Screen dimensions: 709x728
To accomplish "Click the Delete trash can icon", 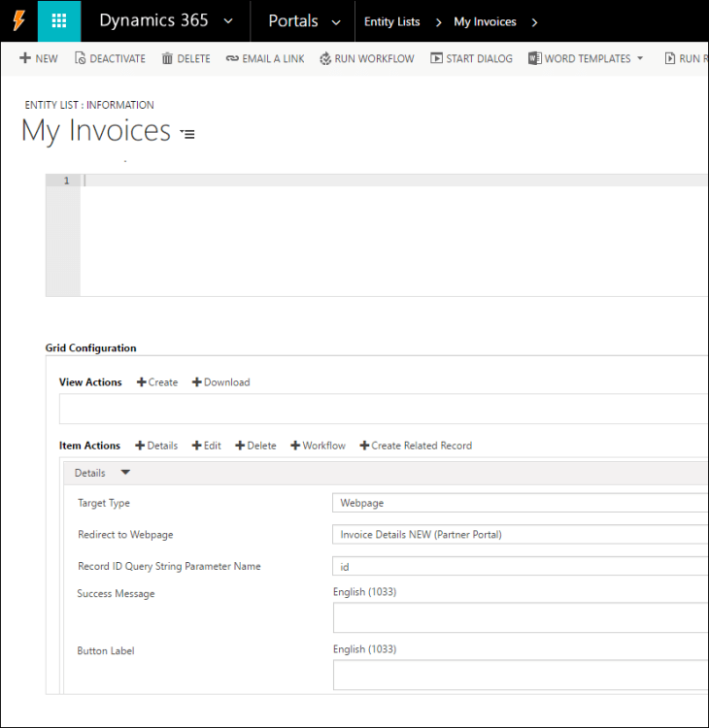I will (x=167, y=58).
